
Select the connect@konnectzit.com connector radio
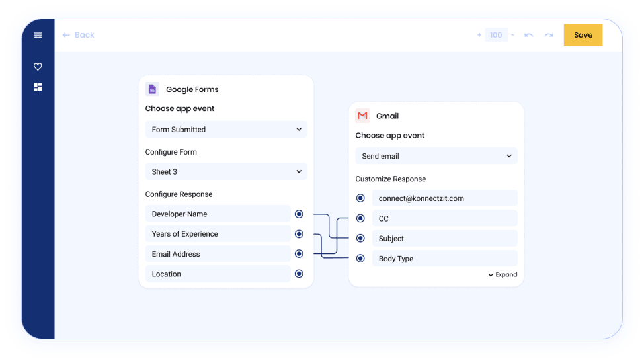360,198
